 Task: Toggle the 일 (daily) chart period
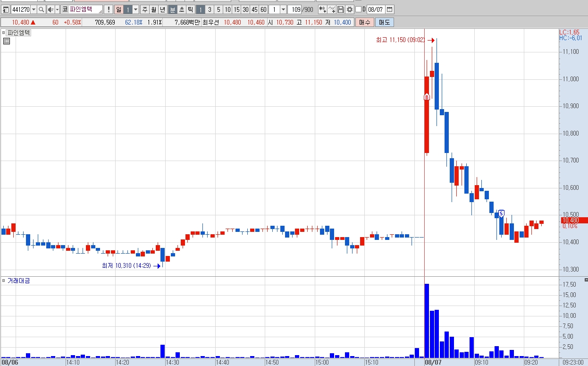pos(118,9)
